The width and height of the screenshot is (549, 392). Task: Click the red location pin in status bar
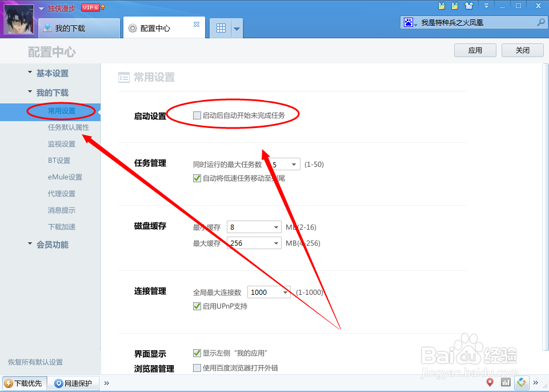(490, 382)
